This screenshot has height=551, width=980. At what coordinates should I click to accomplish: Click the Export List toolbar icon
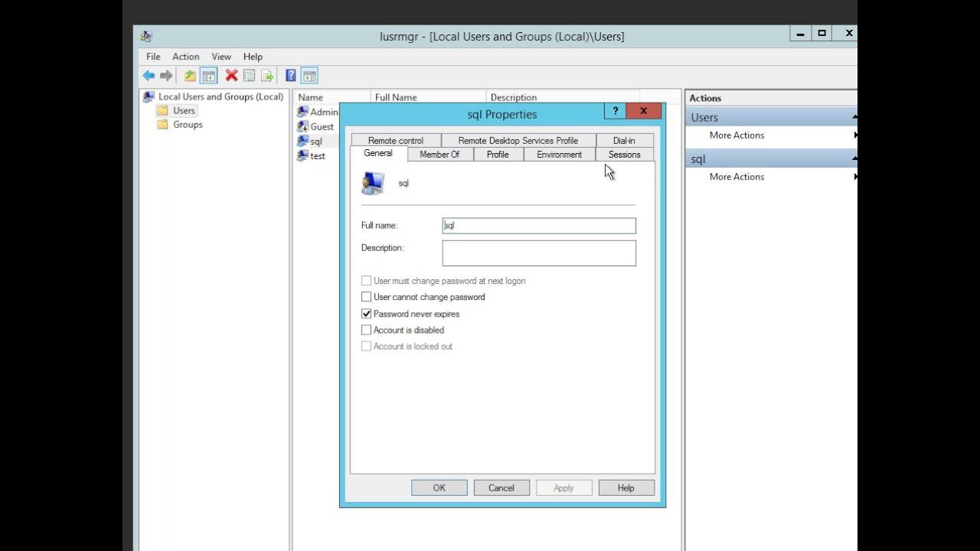[267, 76]
